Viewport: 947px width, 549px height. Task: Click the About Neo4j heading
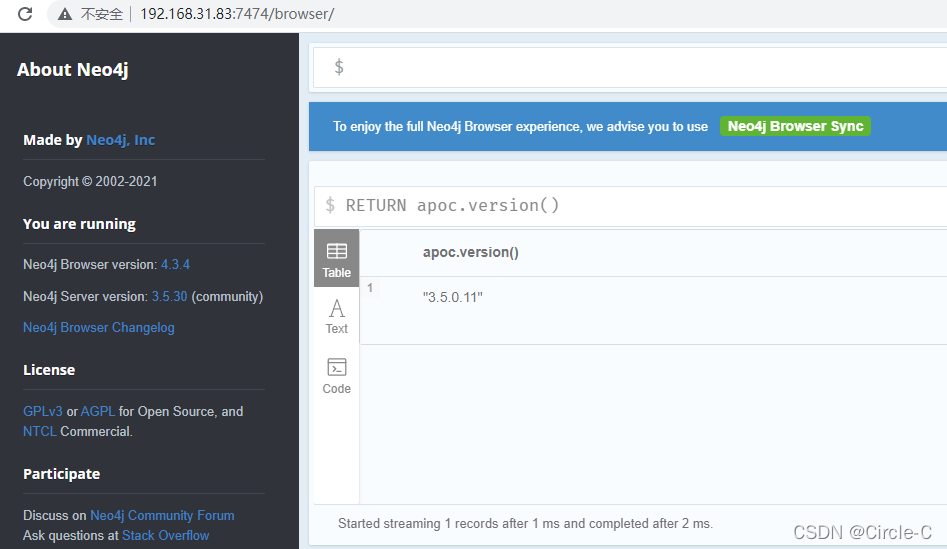pyautogui.click(x=72, y=70)
